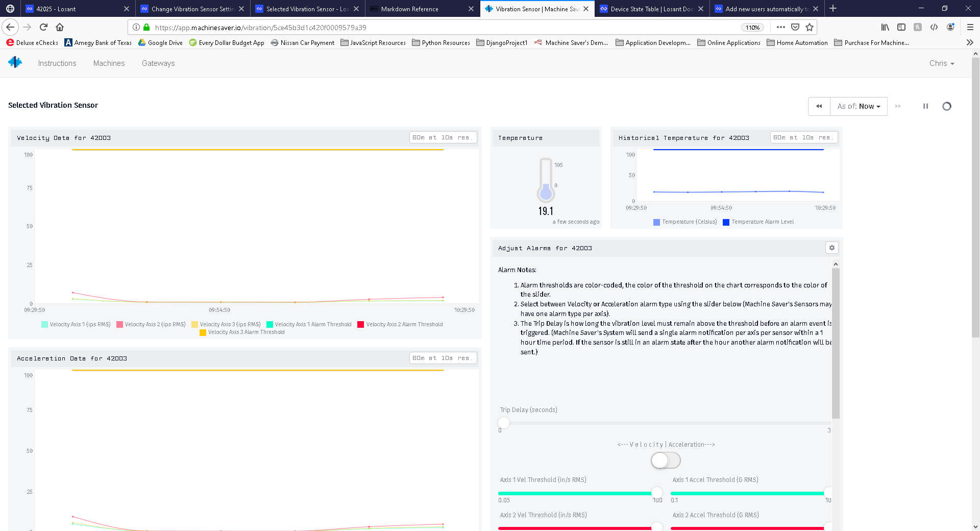
Task: Open a new browser tab
Action: click(833, 8)
